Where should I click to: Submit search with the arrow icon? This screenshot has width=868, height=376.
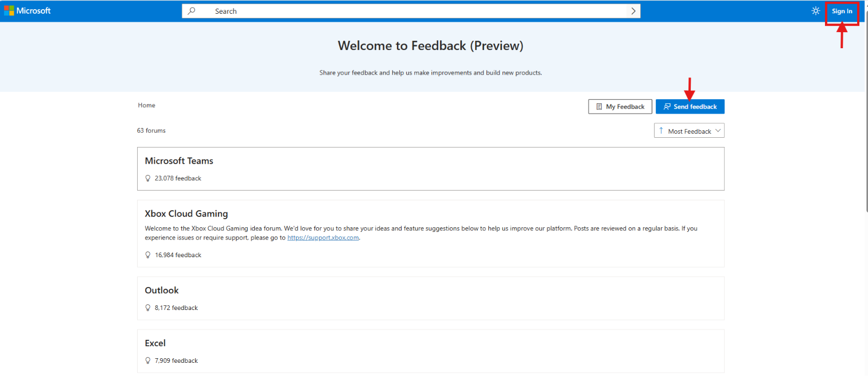pyautogui.click(x=633, y=11)
